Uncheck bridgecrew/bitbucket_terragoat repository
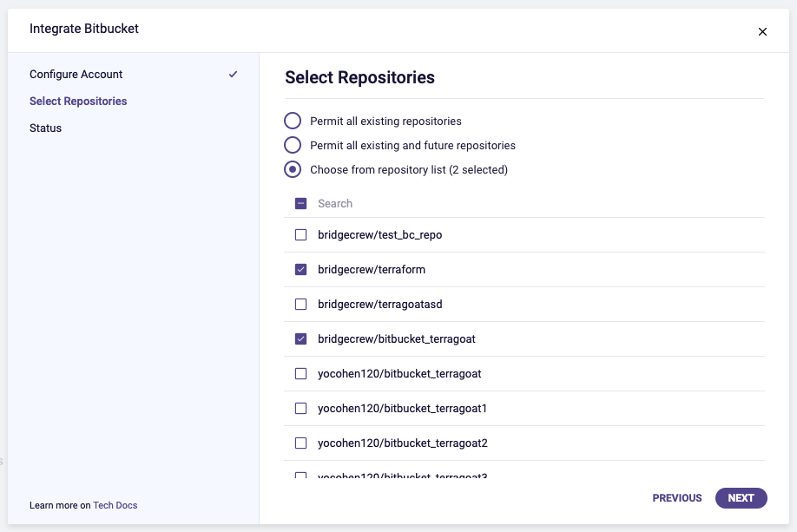This screenshot has width=797, height=532. [301, 339]
